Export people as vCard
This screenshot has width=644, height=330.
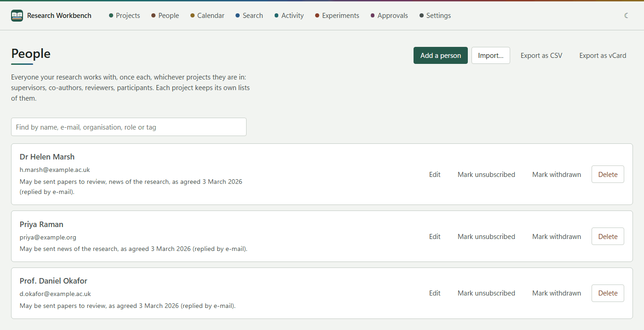(603, 56)
